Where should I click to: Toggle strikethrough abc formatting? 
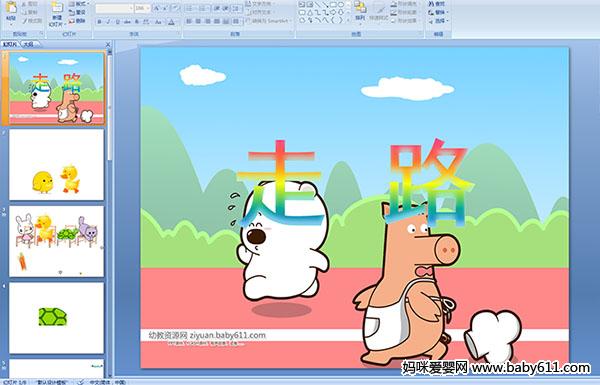tap(127, 22)
